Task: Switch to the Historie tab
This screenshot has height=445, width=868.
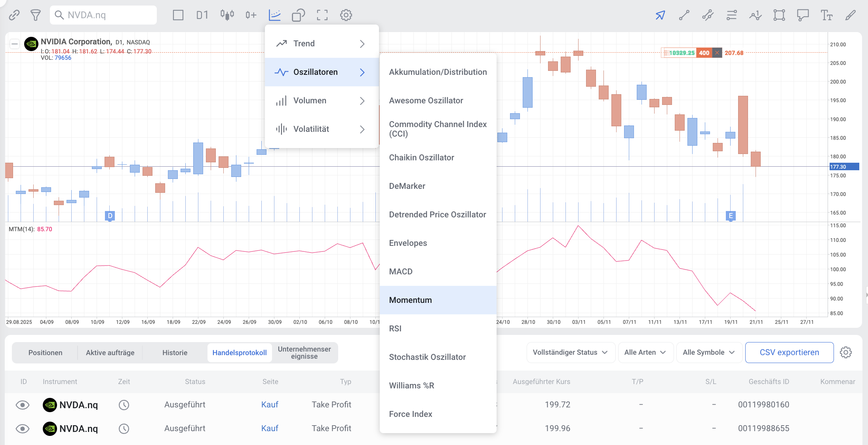Action: (175, 352)
